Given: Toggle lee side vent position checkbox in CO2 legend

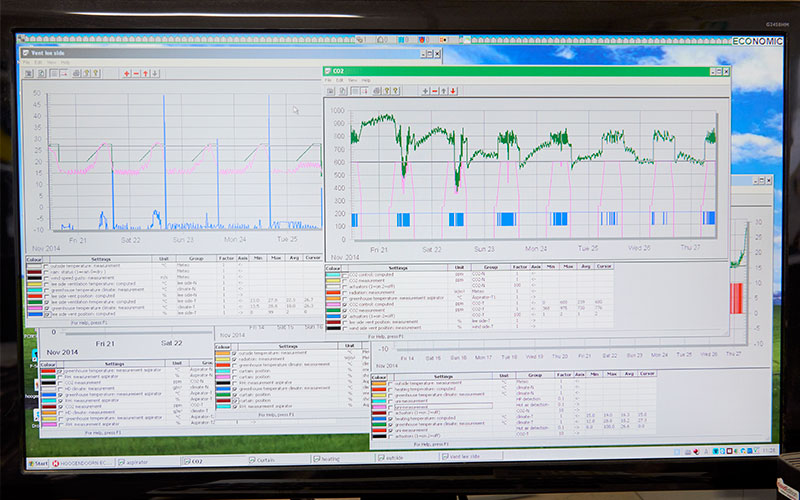Looking at the screenshot, I should coord(345,322).
